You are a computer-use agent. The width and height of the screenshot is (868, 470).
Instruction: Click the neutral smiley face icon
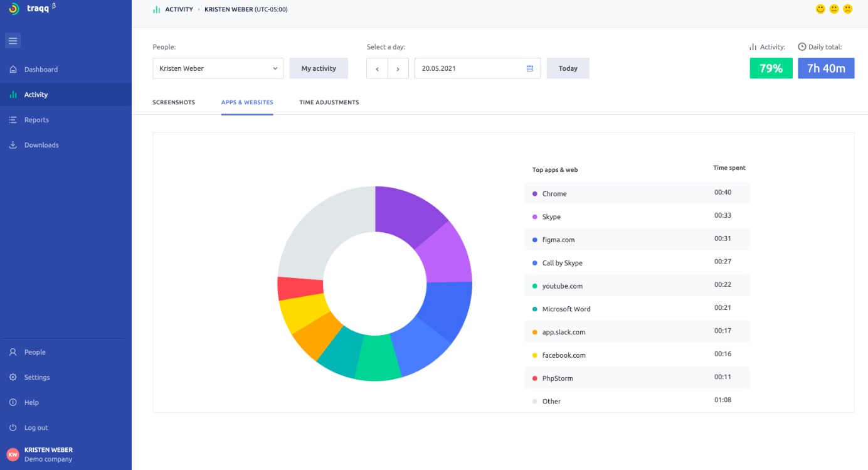(x=834, y=9)
